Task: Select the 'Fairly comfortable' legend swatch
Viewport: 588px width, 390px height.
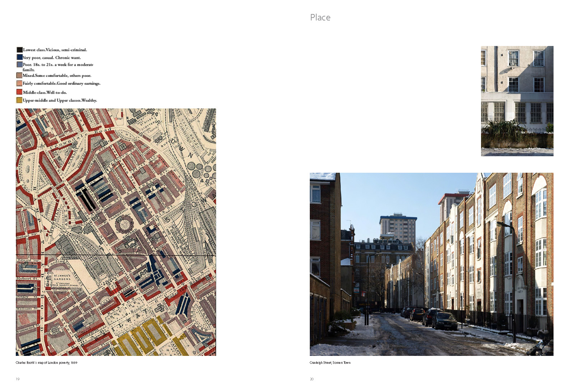Action: point(19,83)
